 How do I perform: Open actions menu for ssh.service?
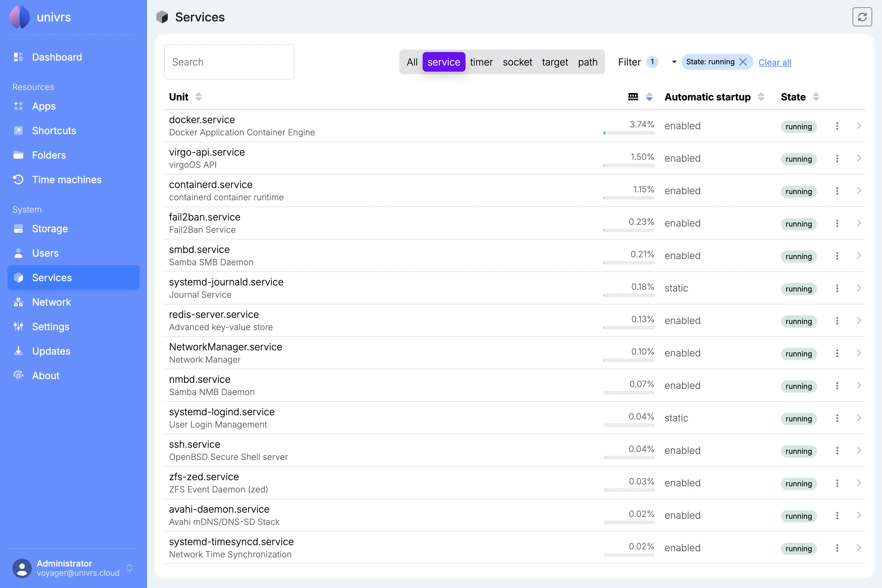point(837,450)
